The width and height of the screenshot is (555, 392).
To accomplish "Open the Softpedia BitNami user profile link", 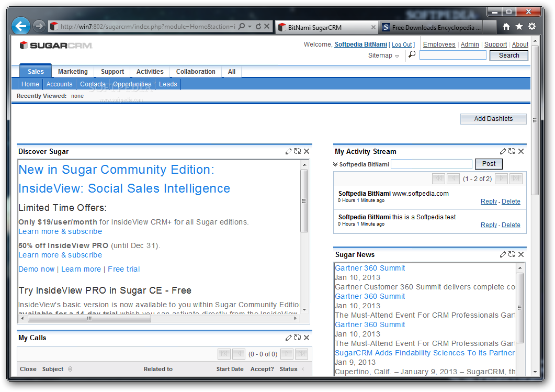I will [x=361, y=44].
